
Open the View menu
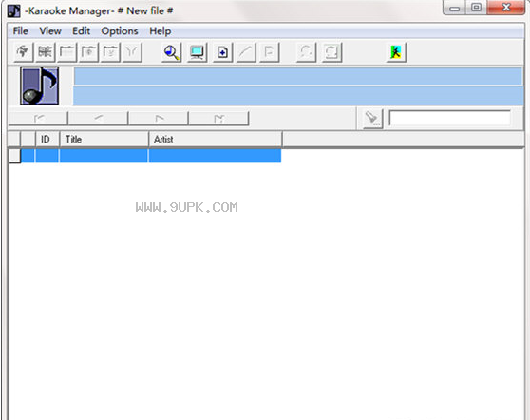click(50, 31)
